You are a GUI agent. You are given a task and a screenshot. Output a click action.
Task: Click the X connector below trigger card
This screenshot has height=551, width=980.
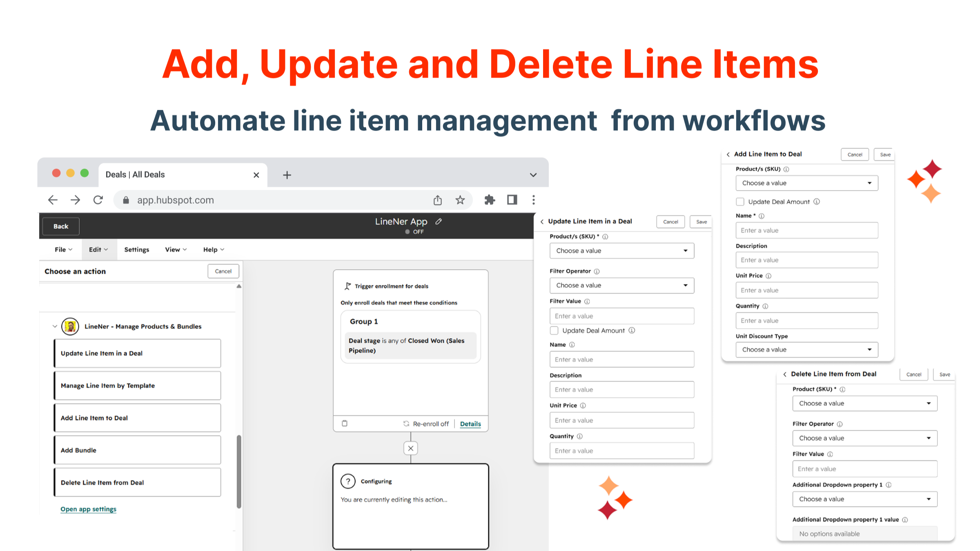pyautogui.click(x=411, y=448)
